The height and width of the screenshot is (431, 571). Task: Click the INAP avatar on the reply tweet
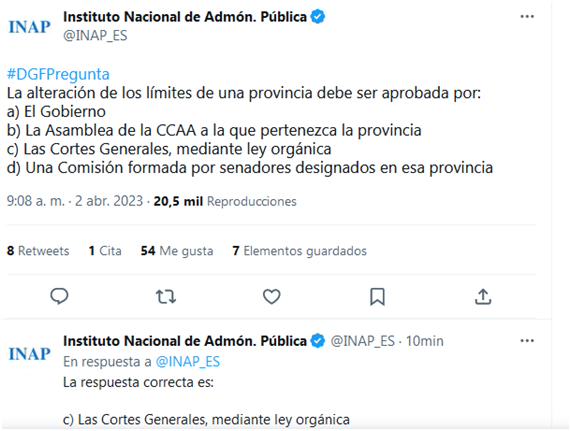[29, 354]
